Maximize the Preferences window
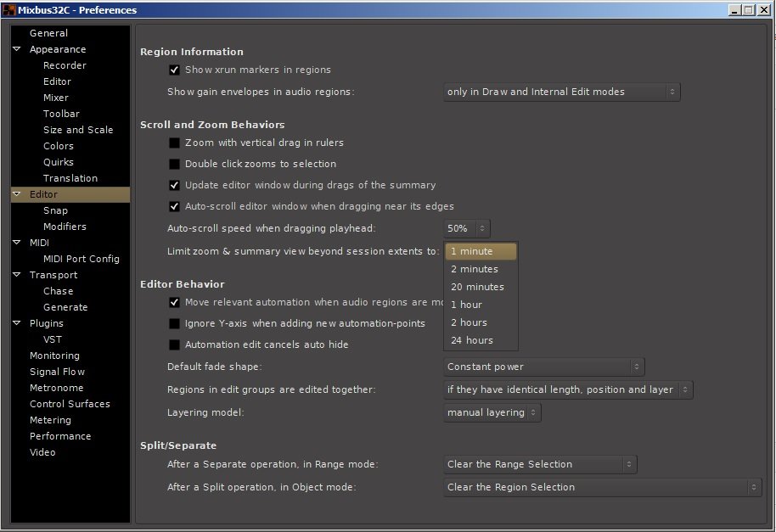 point(749,10)
